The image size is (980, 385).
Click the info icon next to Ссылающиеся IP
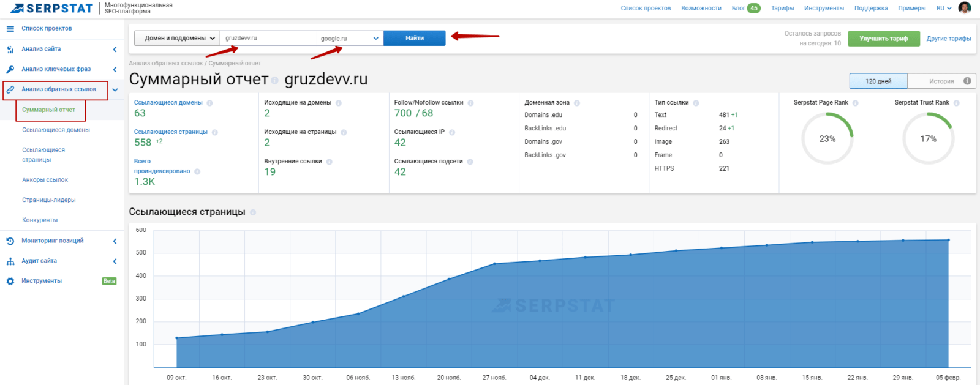[452, 132]
